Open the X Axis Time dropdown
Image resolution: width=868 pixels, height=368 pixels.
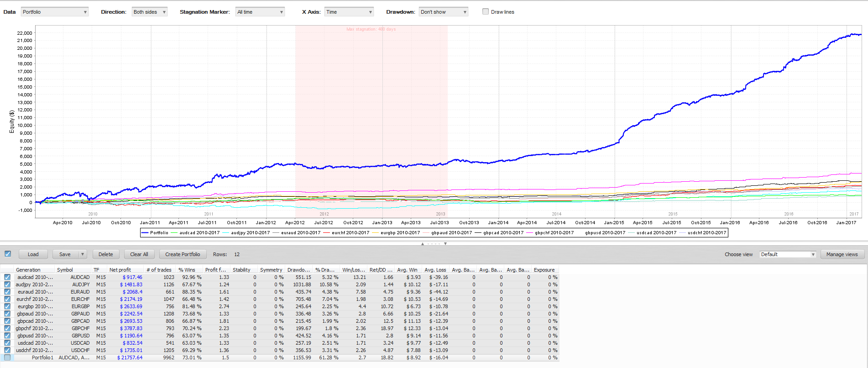click(x=349, y=12)
